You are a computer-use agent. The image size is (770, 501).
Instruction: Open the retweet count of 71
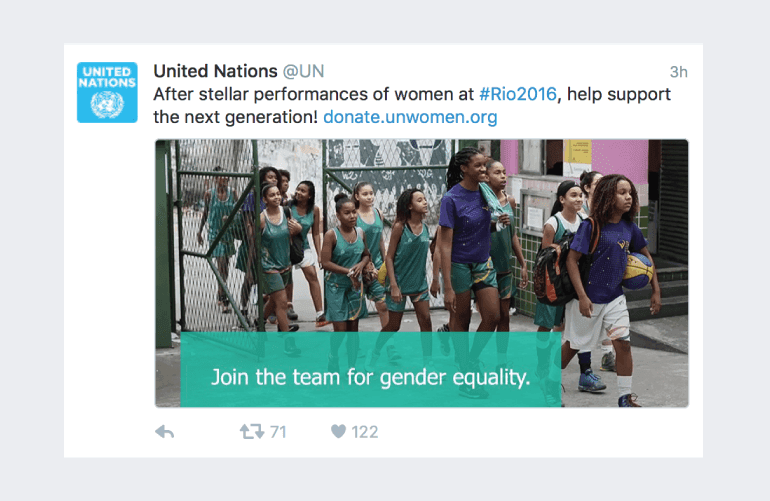[278, 432]
